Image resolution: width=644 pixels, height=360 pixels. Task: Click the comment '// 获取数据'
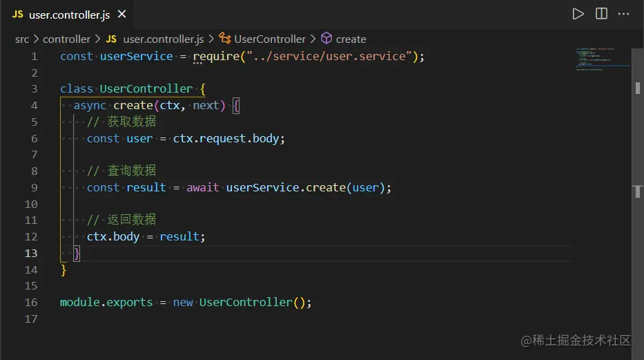[x=121, y=122]
